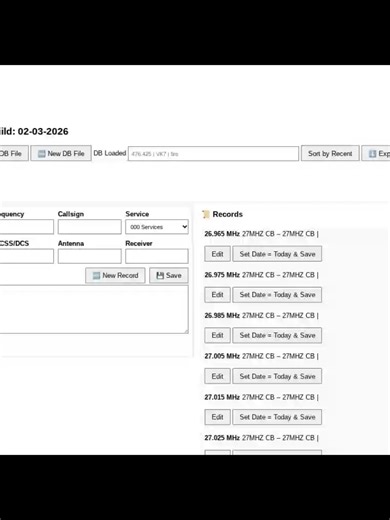This screenshot has width=390, height=520.
Task: Open the partially visible DB File button
Action: [14, 153]
